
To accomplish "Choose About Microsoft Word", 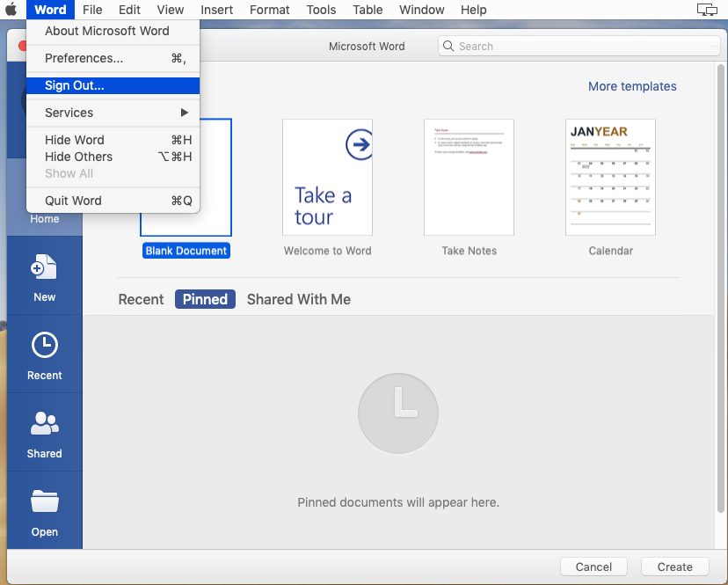I will click(x=113, y=31).
